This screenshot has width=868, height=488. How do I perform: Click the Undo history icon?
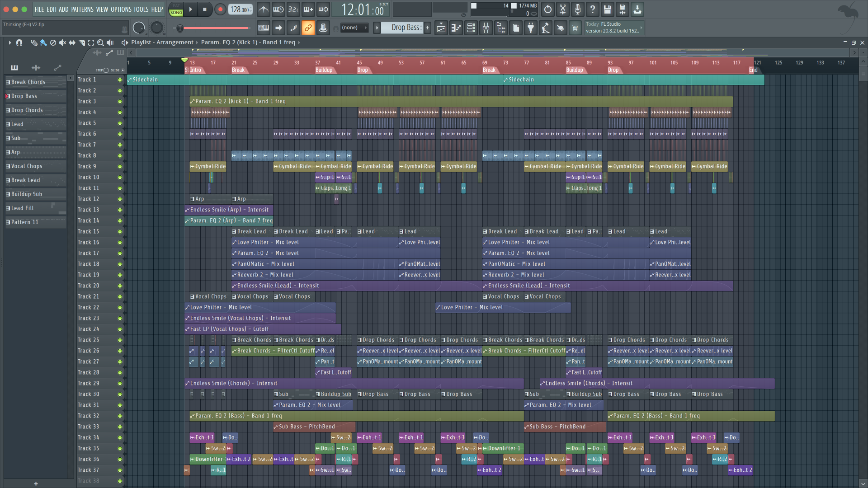coord(547,9)
